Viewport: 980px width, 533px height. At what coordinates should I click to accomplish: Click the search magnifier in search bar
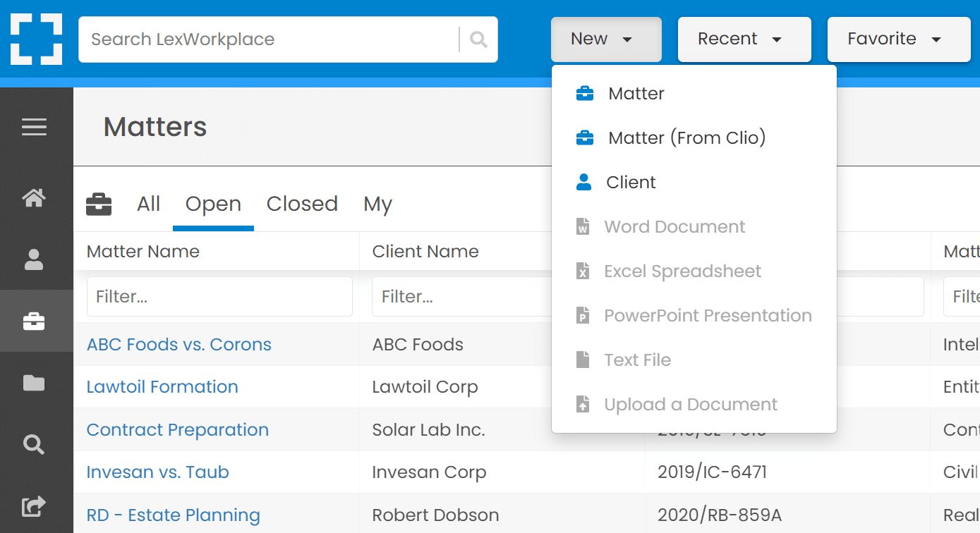[478, 39]
